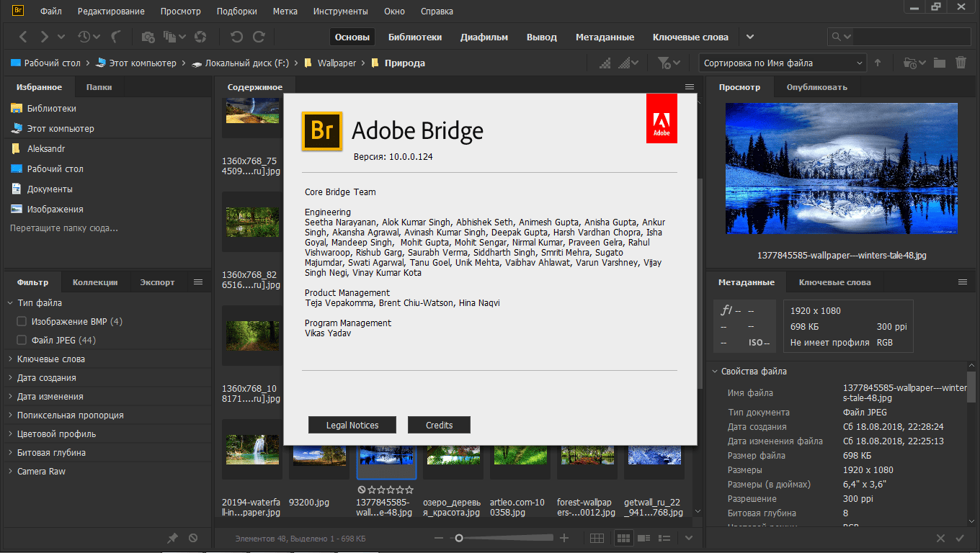This screenshot has height=553, width=980.
Task: Toggle ascending sort order arrow
Action: pyautogui.click(x=878, y=63)
